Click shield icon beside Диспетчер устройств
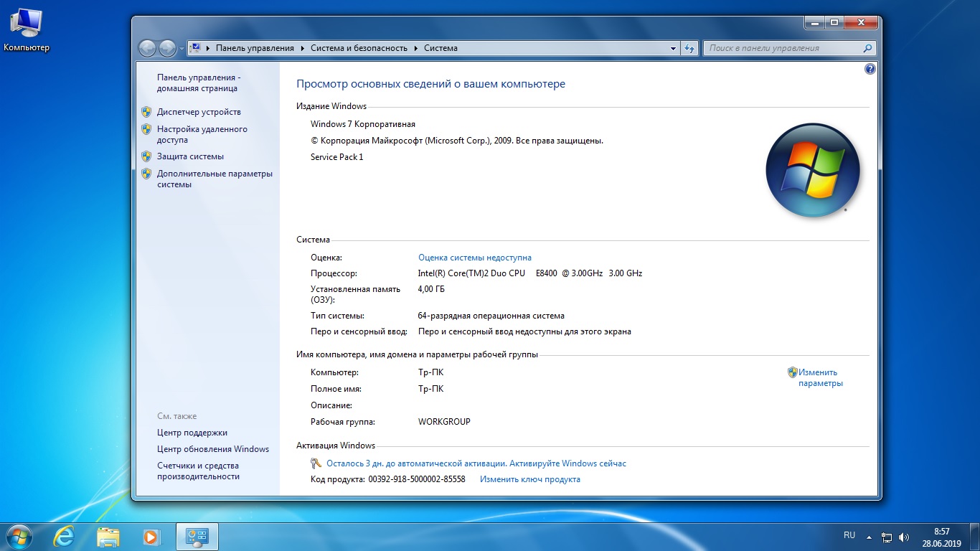 [146, 112]
